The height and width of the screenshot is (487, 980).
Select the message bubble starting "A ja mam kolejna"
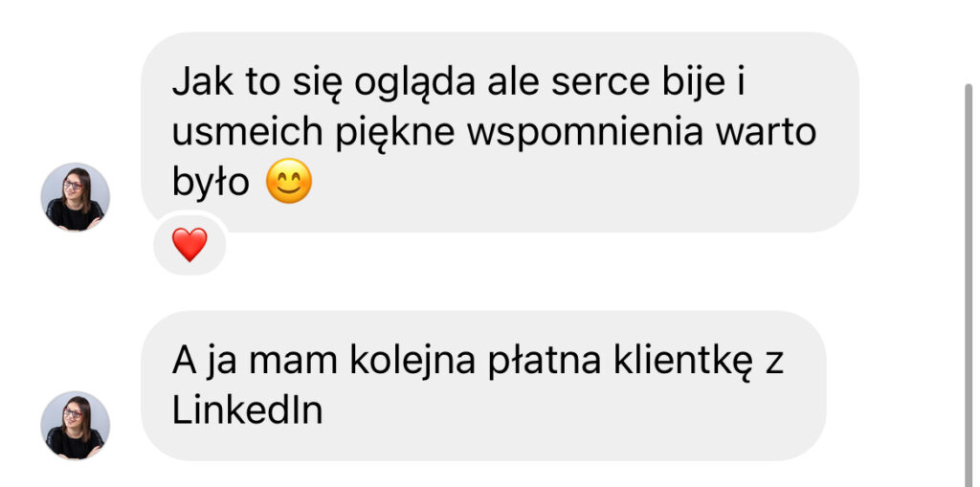pos(483,386)
